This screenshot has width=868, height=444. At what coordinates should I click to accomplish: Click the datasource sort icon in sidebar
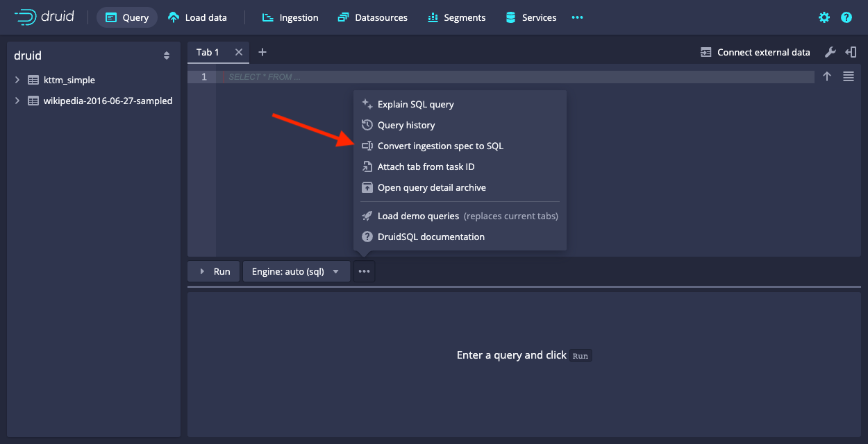(167, 55)
